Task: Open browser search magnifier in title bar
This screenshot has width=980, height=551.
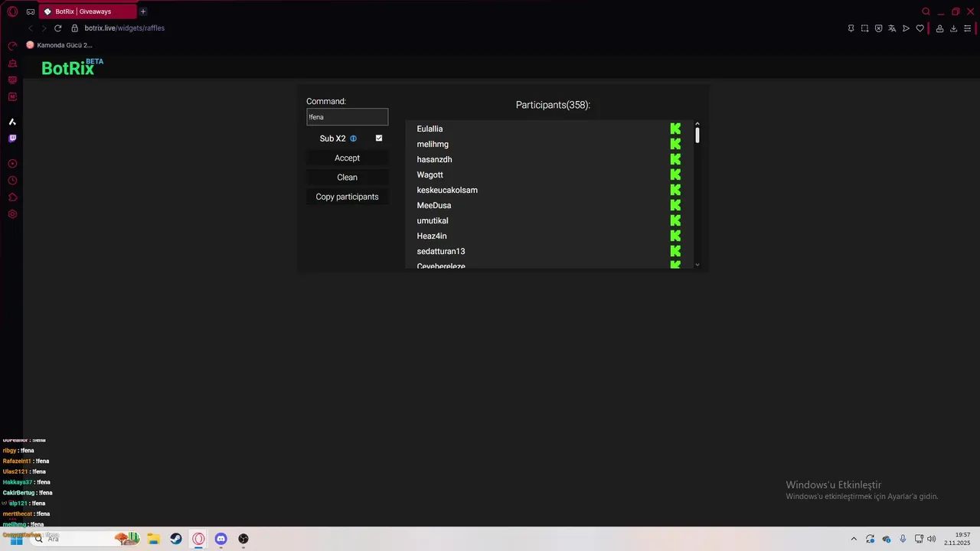Action: (926, 11)
